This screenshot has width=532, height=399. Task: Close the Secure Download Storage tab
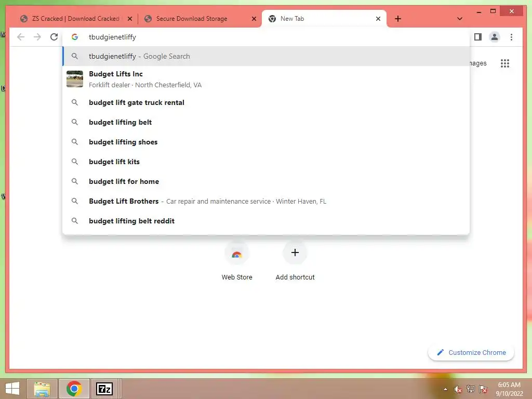(254, 19)
